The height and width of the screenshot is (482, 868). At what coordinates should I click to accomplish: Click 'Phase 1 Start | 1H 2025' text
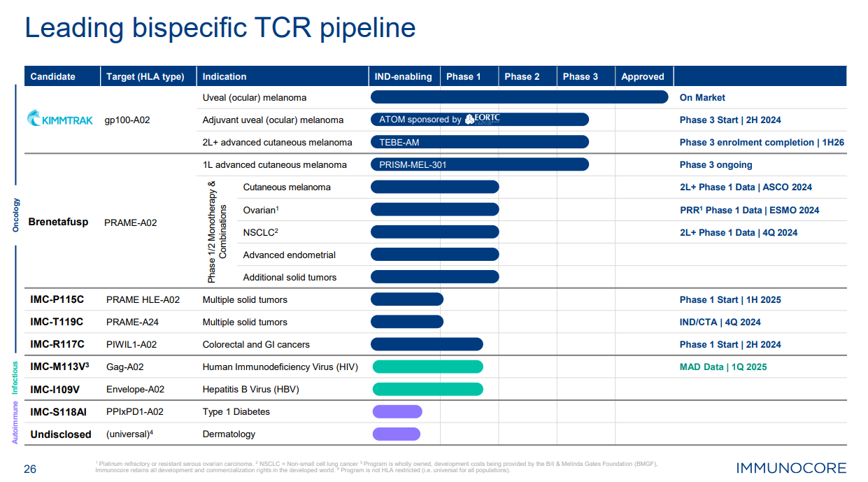click(x=730, y=299)
